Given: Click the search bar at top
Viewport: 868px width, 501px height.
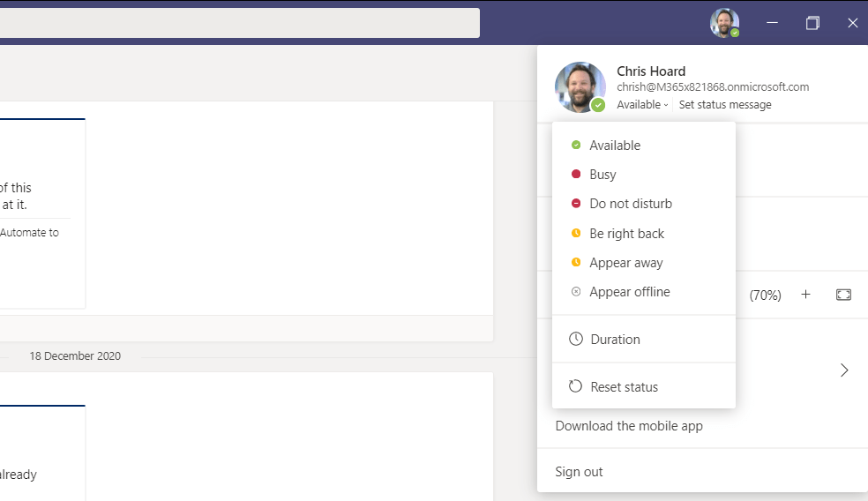Looking at the screenshot, I should tap(238, 23).
